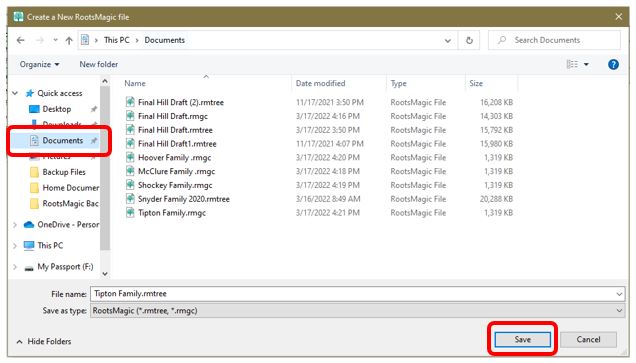Sort files by Size column

coord(476,84)
